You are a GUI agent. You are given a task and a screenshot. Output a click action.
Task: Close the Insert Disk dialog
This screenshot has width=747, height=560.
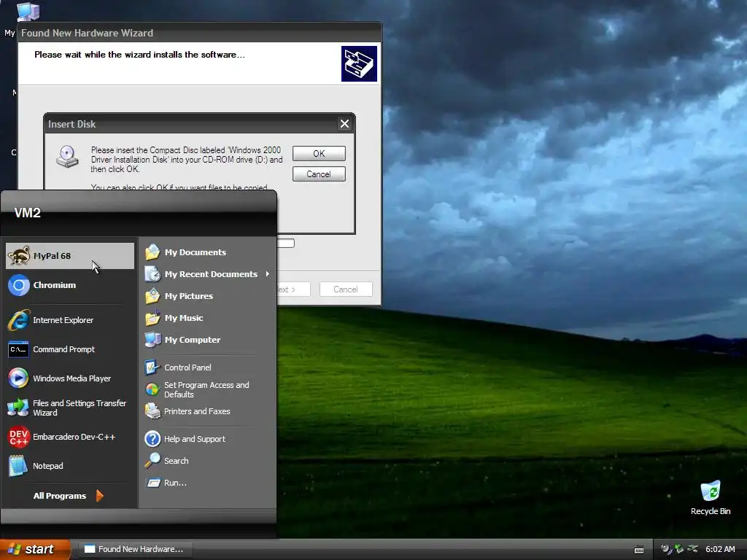[x=344, y=124]
